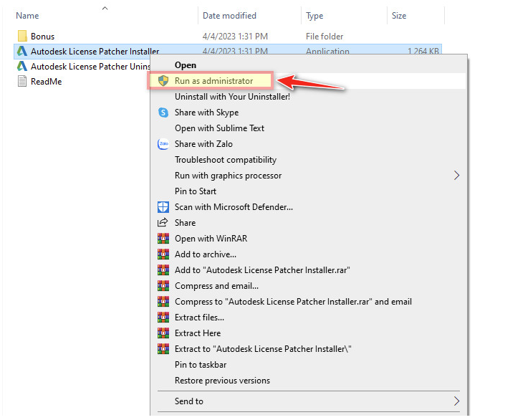Click the shield icon beside Run as administrator
The width and height of the screenshot is (505, 420).
tap(163, 81)
